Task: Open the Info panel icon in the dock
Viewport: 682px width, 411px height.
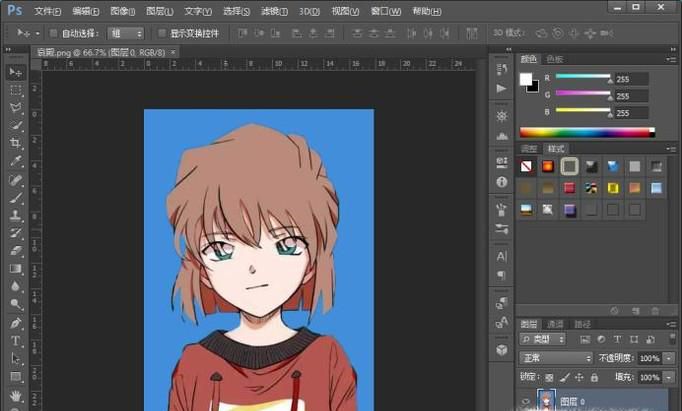Action: coord(501,182)
